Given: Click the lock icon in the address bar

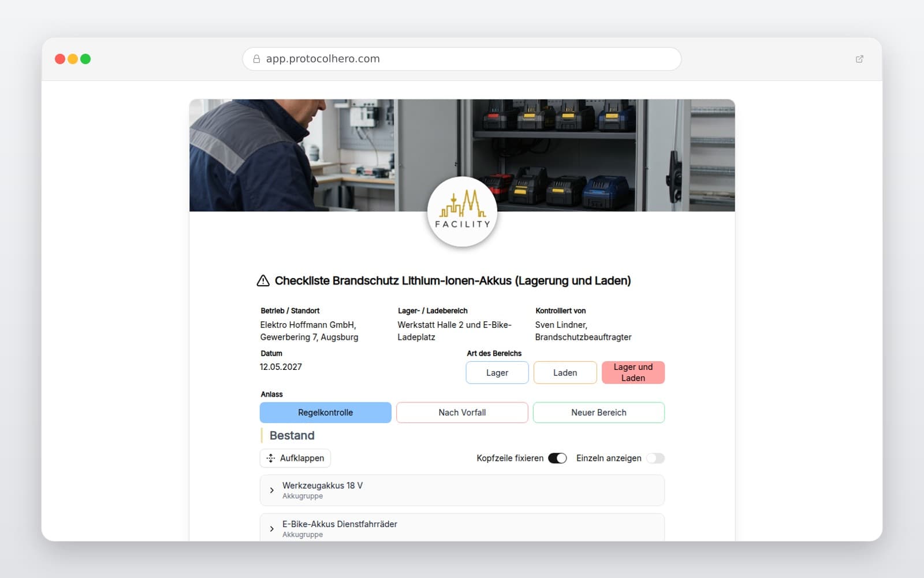Looking at the screenshot, I should click(256, 59).
